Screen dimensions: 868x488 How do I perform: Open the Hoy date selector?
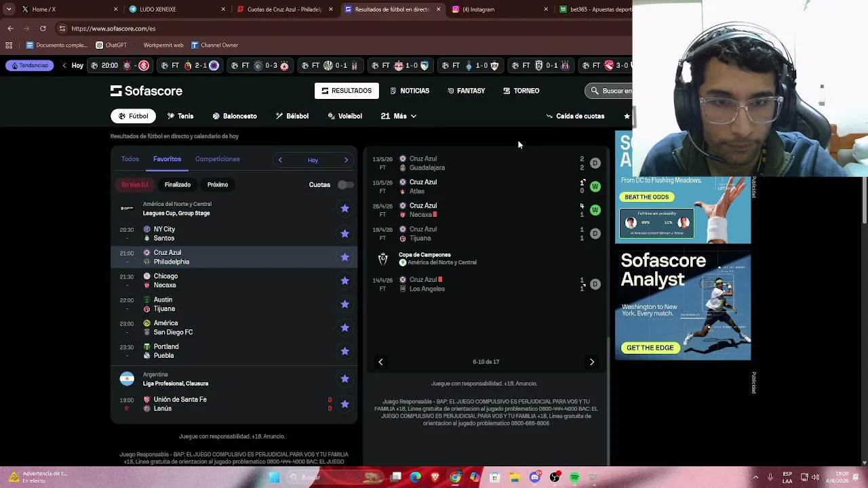(313, 160)
